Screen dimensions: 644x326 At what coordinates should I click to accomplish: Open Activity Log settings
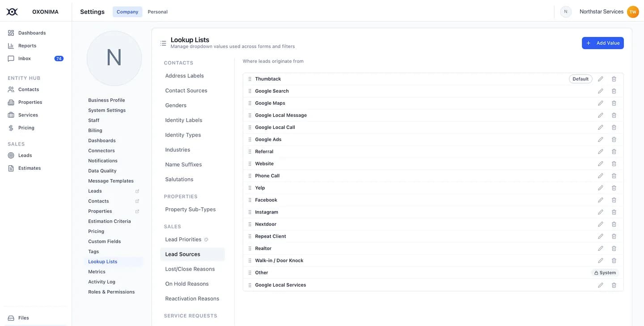click(x=102, y=282)
